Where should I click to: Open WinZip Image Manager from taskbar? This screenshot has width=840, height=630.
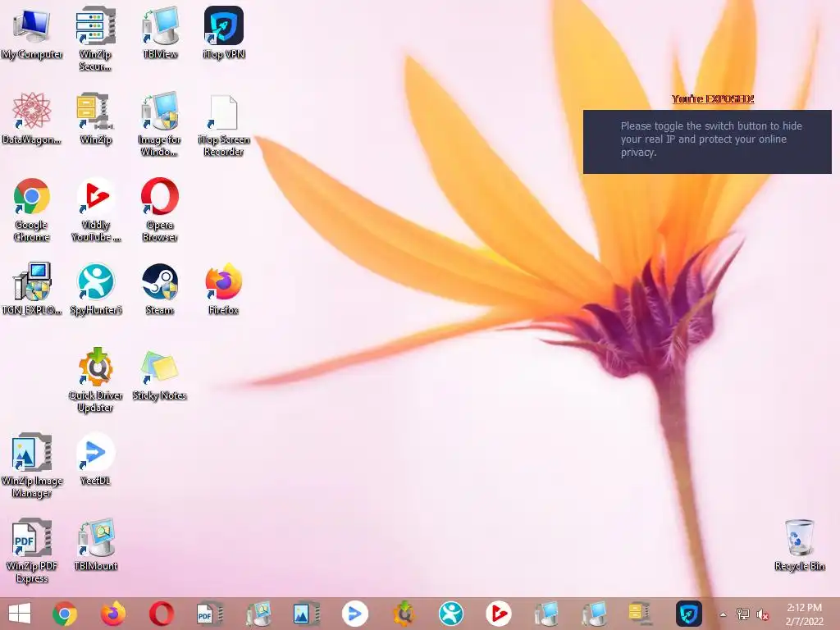click(307, 614)
